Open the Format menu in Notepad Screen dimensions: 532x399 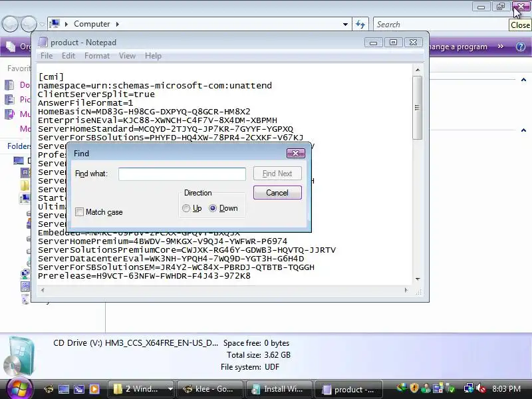click(x=97, y=56)
